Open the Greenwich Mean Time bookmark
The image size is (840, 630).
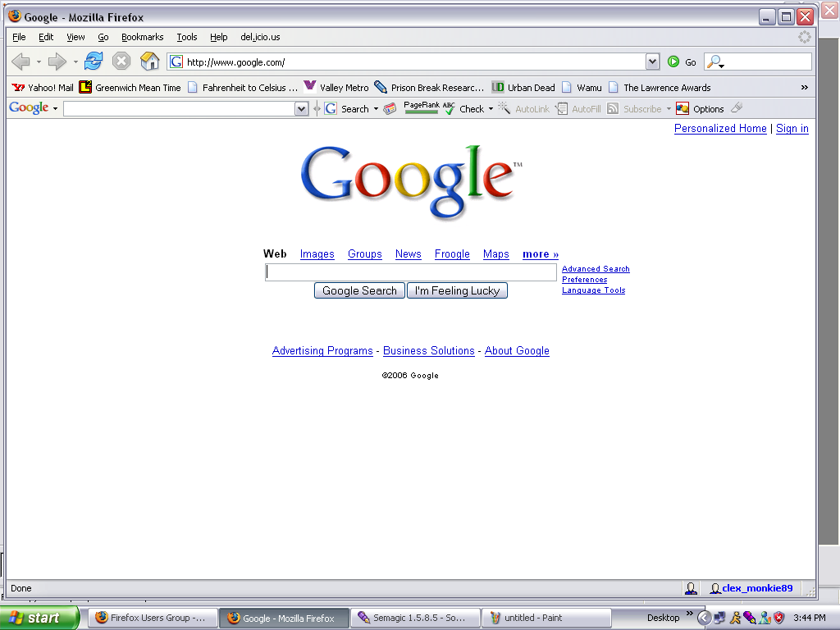click(130, 87)
